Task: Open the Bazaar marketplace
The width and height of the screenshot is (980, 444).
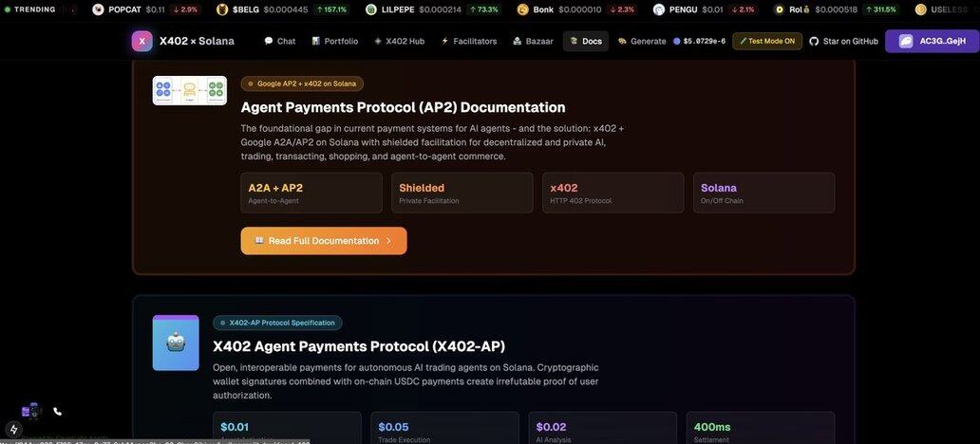Action: [x=533, y=41]
